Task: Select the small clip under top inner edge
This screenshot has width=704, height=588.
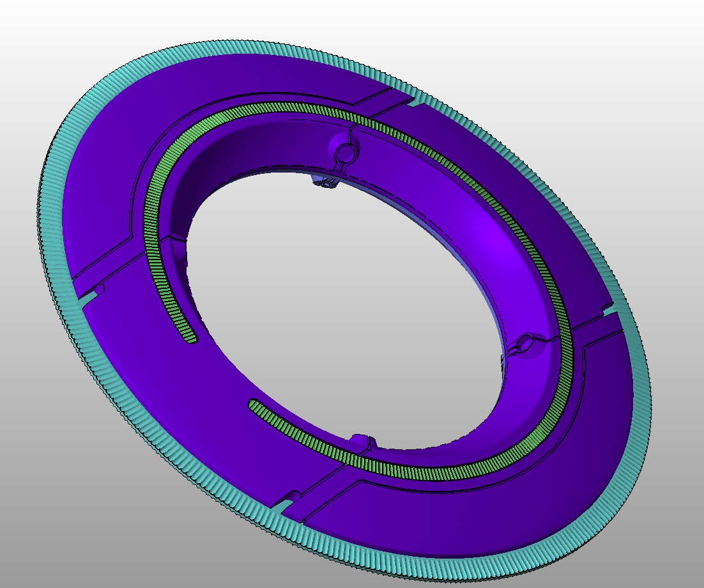Action: click(324, 182)
